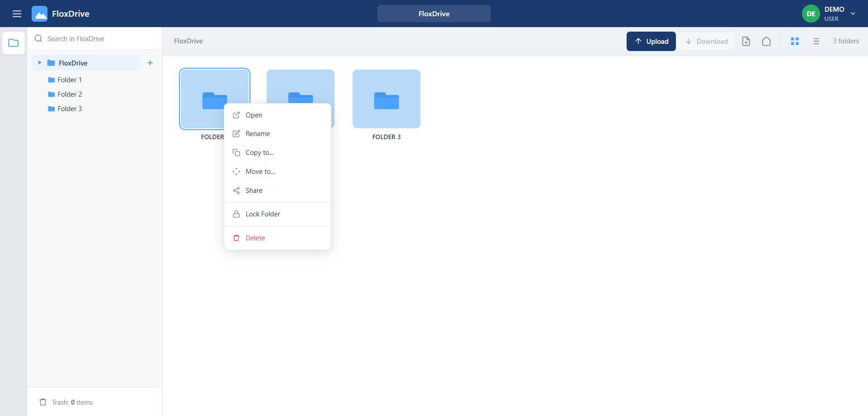Screen dimensions: 868x416
Task: Open the demo user dropdown chevron
Action: click(853, 14)
